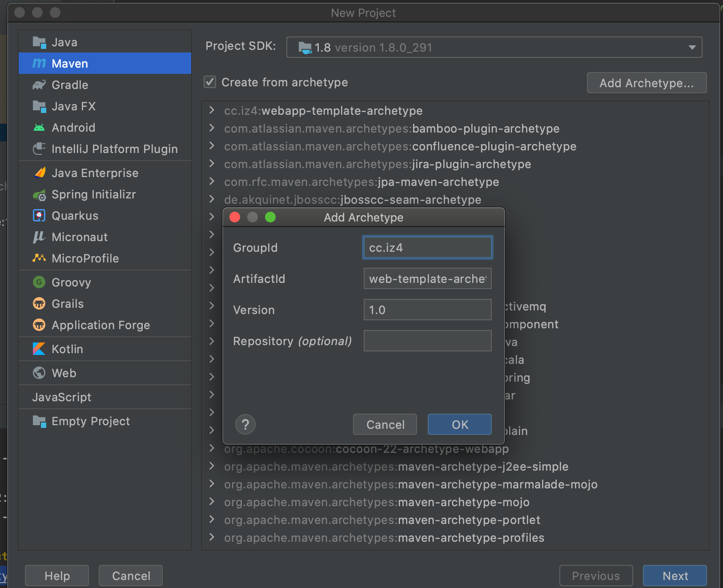Click the Spring Initializr icon

pos(40,195)
